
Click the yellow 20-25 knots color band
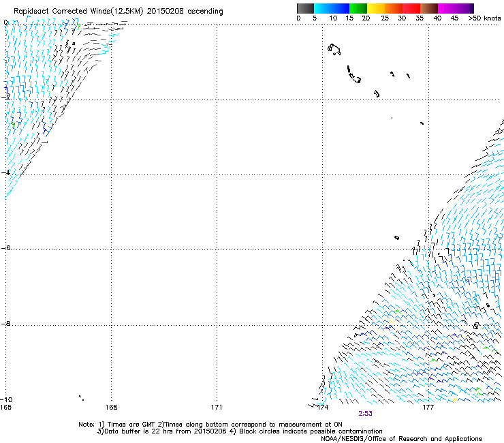pos(376,8)
